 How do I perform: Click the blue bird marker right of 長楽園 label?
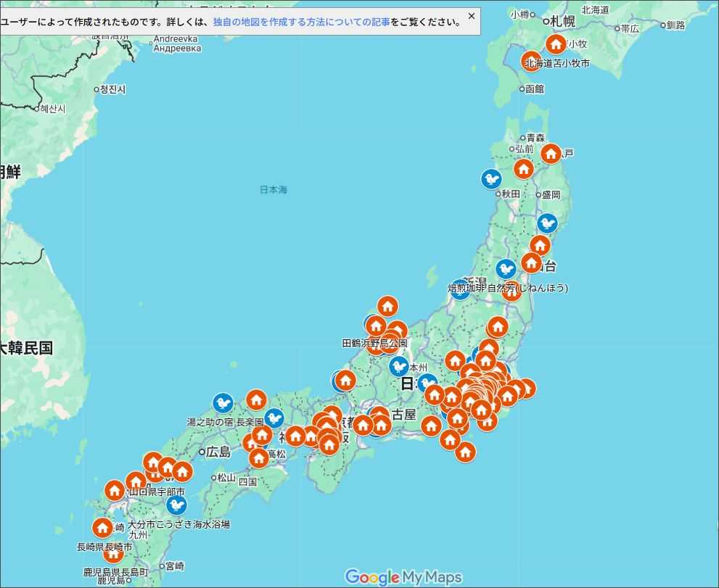[x=274, y=418]
